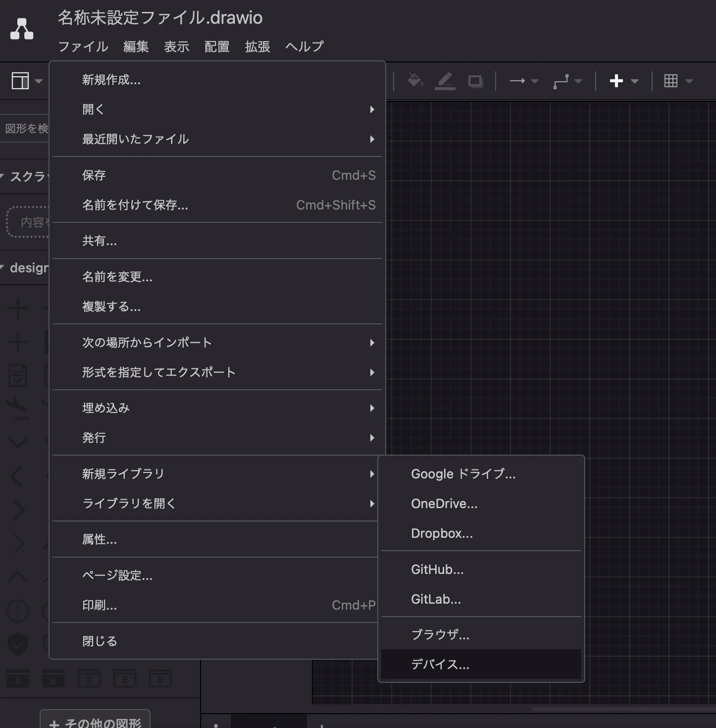Viewport: 716px width, 728px height.
Task: Choose 印刷... menu entry
Action: tap(215, 605)
